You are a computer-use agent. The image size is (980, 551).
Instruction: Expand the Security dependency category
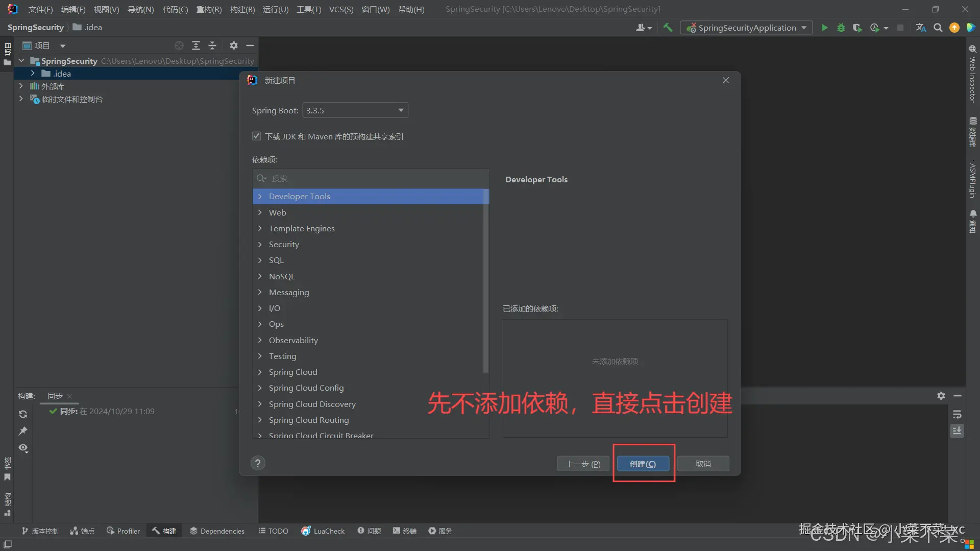260,244
